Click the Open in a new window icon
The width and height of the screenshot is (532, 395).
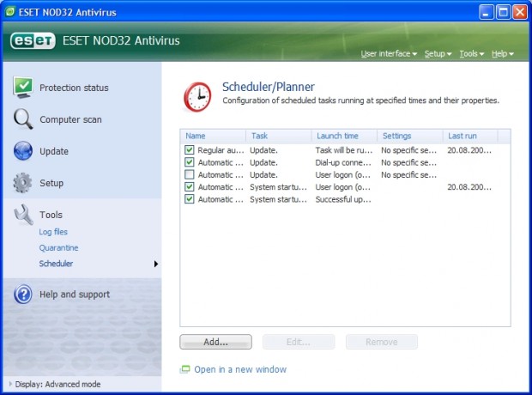(x=184, y=369)
